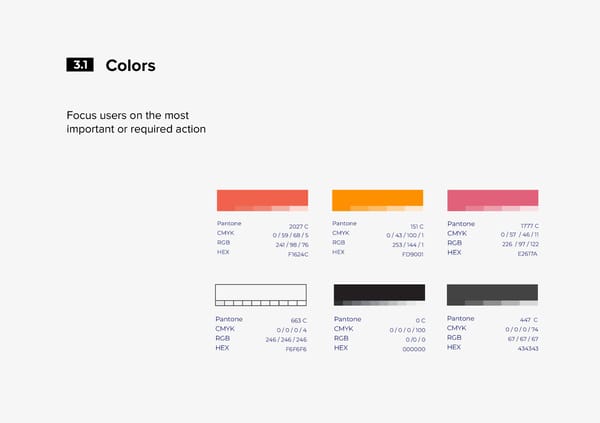Screen dimensions: 600x423
Task: Select the FD9001 hex code
Action: point(413,254)
